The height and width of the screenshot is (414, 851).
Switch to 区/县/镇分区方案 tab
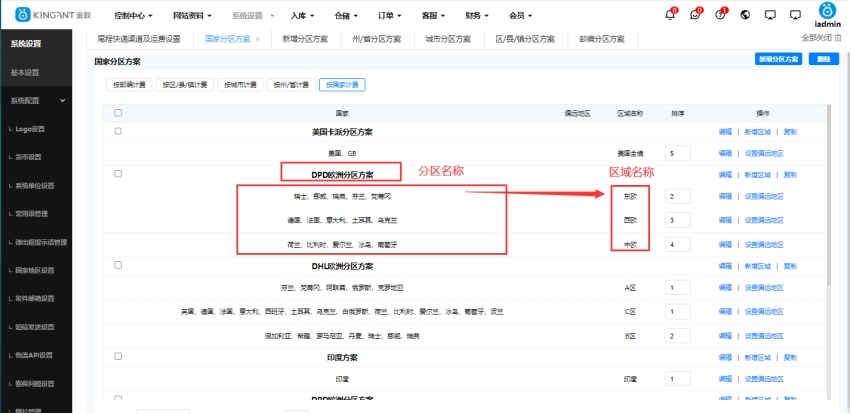coord(525,39)
